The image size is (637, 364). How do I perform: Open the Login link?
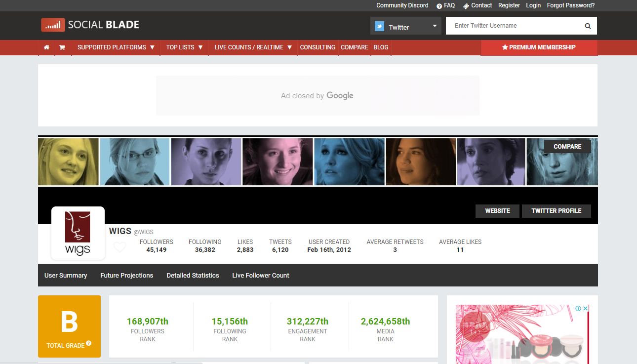(x=533, y=5)
